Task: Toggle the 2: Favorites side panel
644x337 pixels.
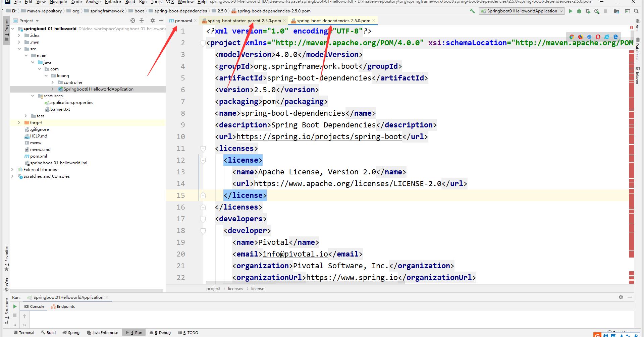Action: pos(6,259)
